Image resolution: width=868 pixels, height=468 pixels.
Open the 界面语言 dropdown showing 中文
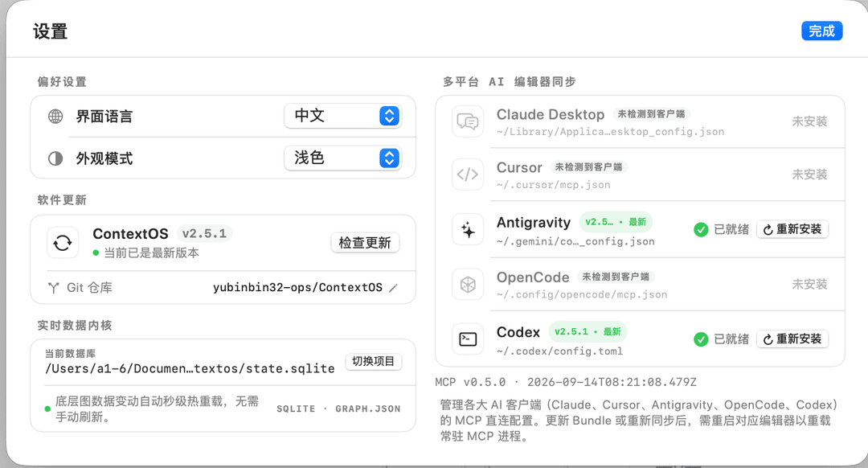pos(342,116)
